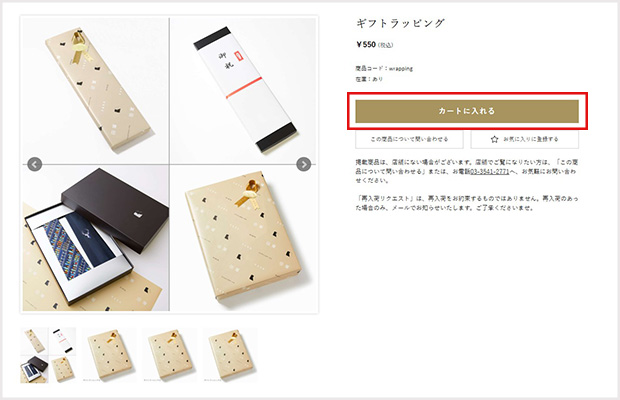This screenshot has height=400, width=620.
Task: Select the last wrapped box thumbnail
Action: click(230, 355)
